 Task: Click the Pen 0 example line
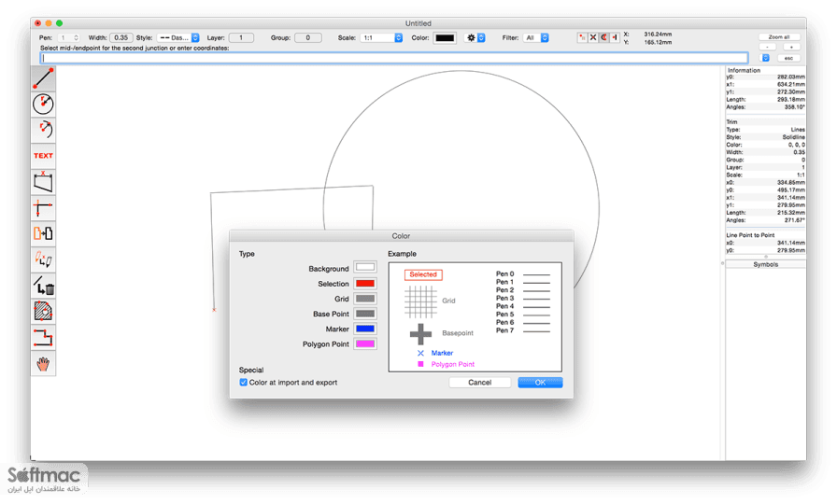click(x=536, y=274)
